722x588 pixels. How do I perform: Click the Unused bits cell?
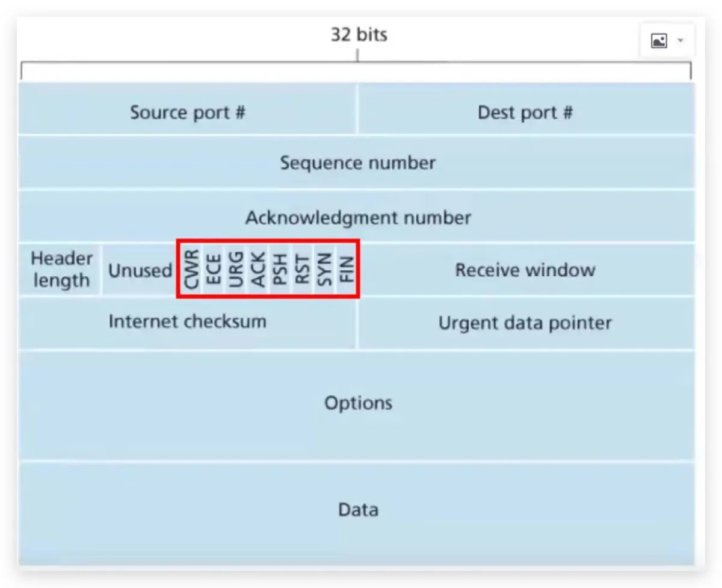click(x=140, y=270)
